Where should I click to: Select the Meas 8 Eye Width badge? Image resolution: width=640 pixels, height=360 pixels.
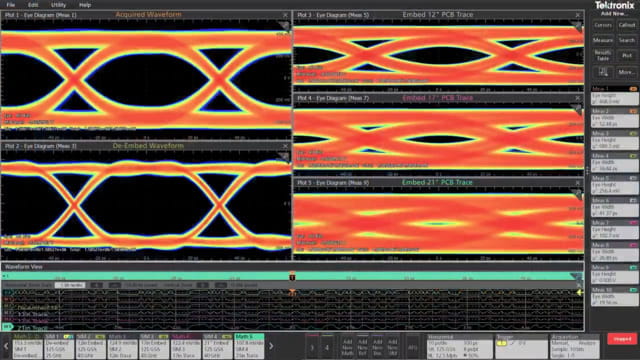pos(614,252)
